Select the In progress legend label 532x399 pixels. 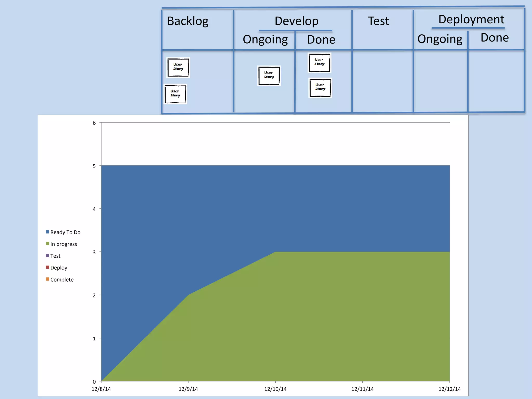click(64, 244)
